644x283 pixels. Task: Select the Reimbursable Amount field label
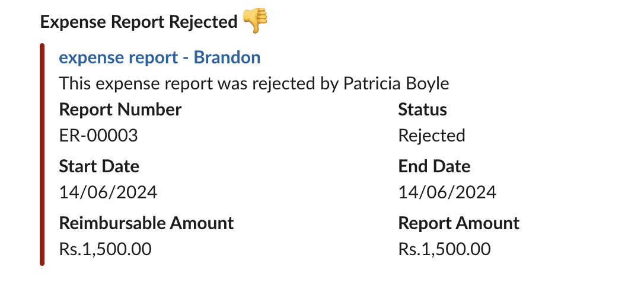(146, 223)
